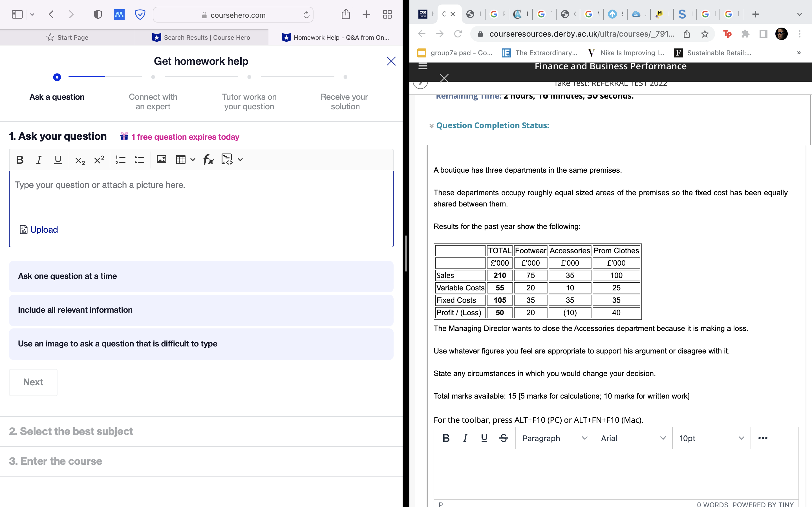Viewport: 812px width, 507px height.
Task: Select the Bold icon in Course Hero editor
Action: [x=19, y=160]
